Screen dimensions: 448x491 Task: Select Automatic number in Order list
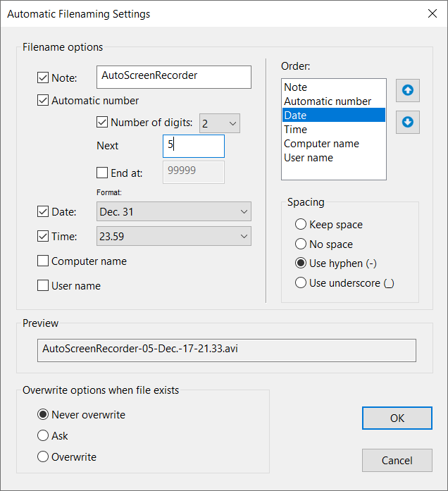pyautogui.click(x=327, y=101)
